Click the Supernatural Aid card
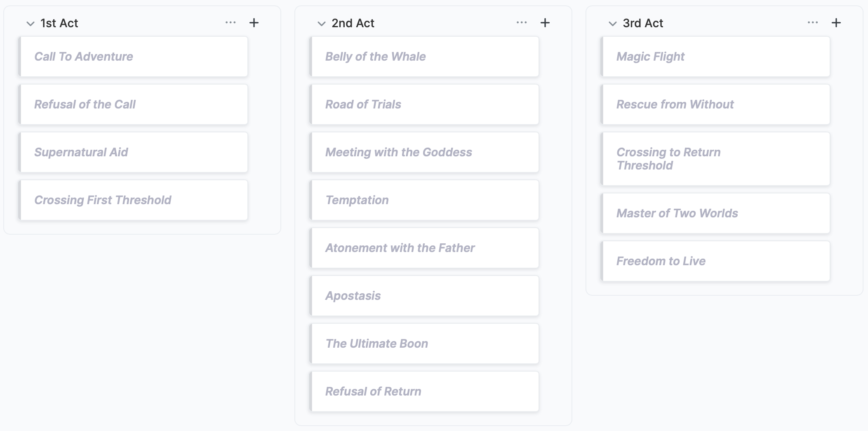Screen dimensions: 868x431 click(134, 152)
